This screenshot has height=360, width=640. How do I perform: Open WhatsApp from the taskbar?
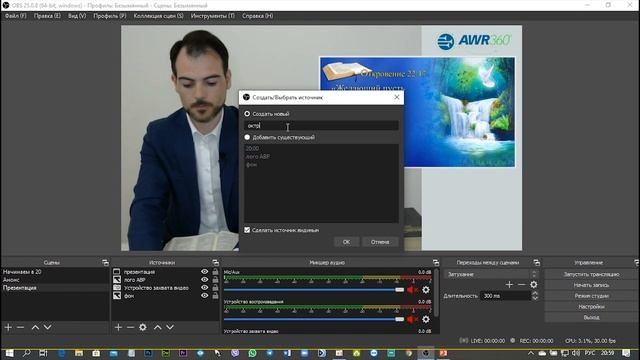click(x=252, y=353)
